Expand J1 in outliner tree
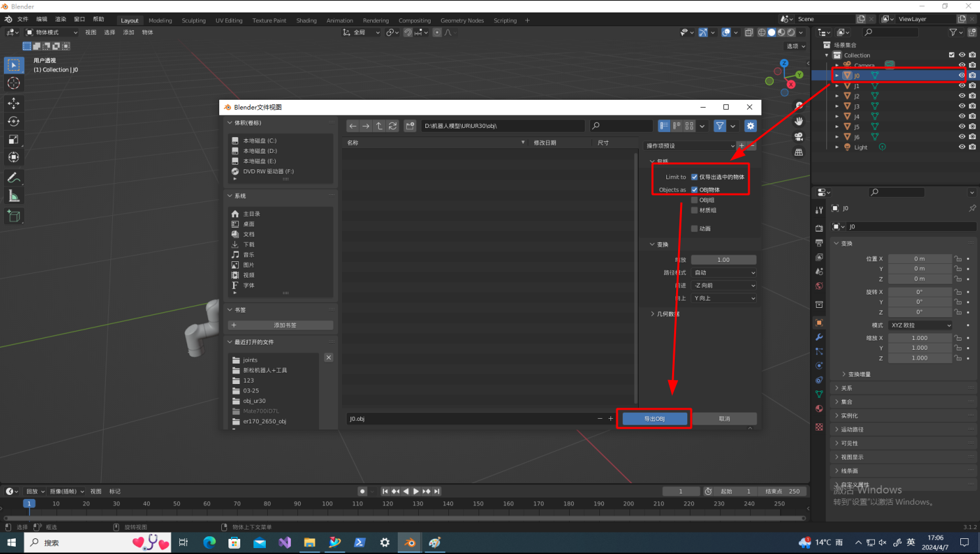This screenshot has height=554, width=980. [837, 86]
